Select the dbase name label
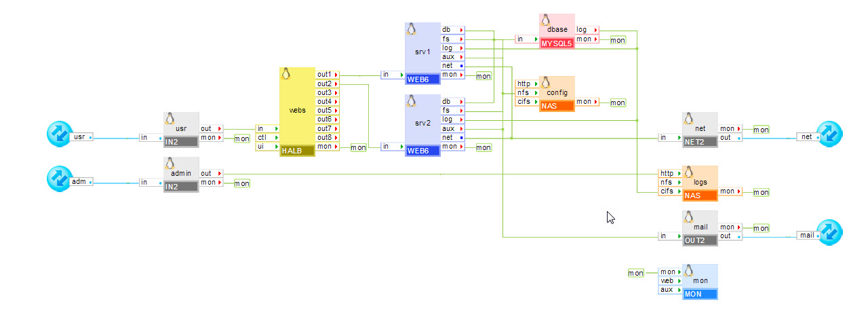Screen dimensions: 868x317 [x=557, y=30]
